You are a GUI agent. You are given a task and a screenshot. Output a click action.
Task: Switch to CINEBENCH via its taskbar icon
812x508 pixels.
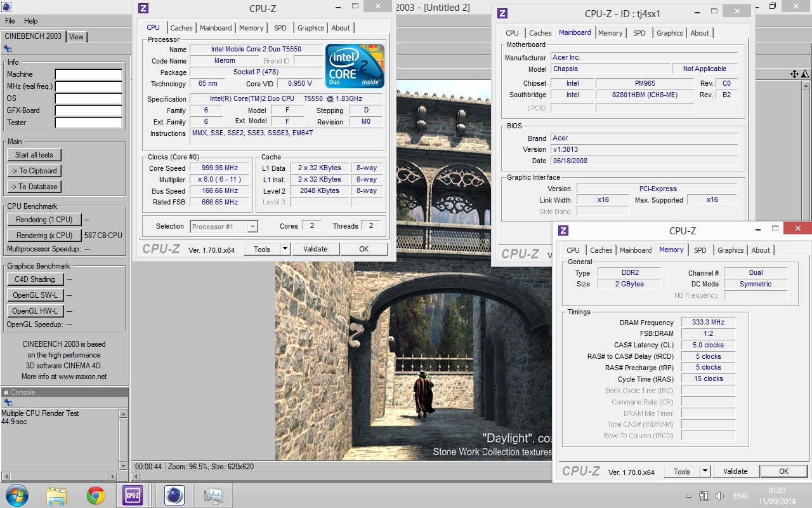[x=174, y=495]
